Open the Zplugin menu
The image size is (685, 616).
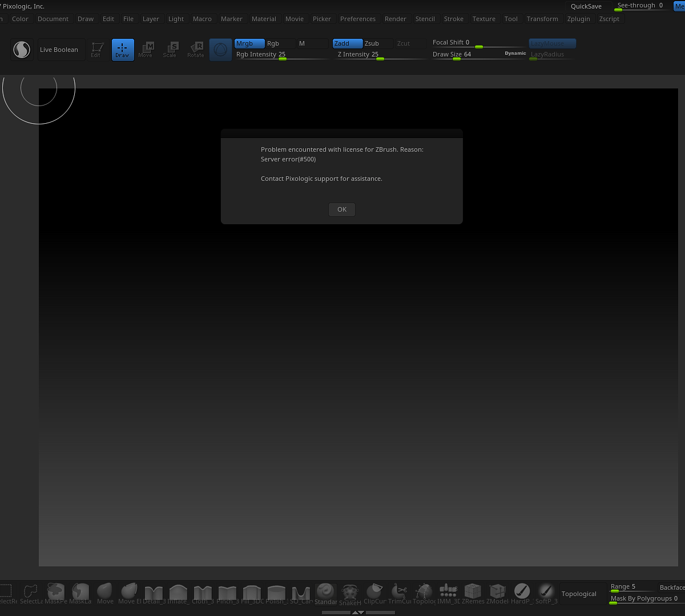[579, 19]
